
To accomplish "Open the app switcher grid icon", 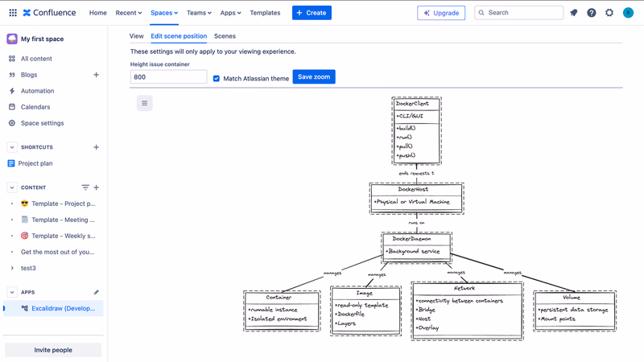I will pos(13,13).
